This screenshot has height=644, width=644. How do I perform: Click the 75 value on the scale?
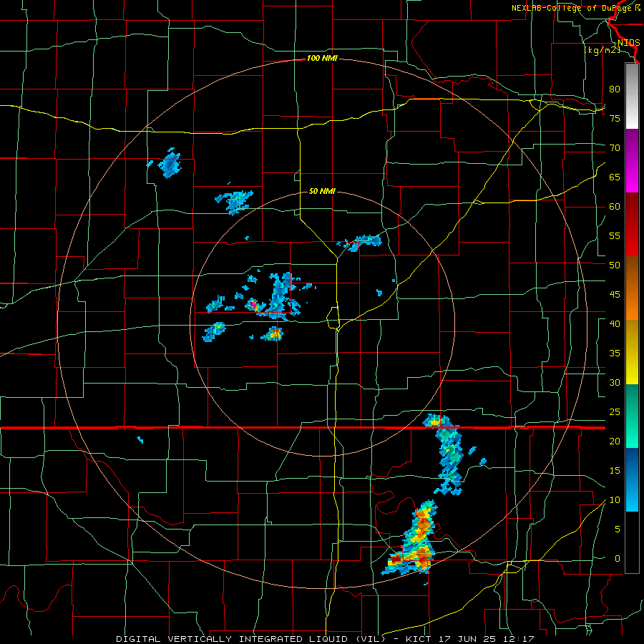pos(615,118)
